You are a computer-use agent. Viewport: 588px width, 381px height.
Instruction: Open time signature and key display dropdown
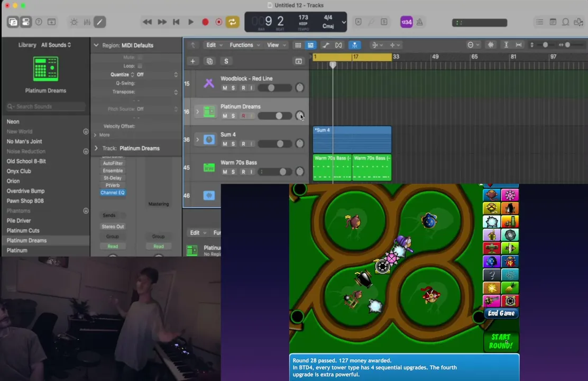pyautogui.click(x=344, y=22)
